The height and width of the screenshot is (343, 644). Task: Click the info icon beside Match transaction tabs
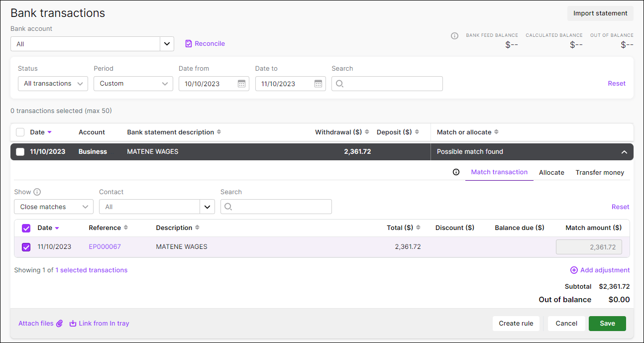[x=456, y=172]
